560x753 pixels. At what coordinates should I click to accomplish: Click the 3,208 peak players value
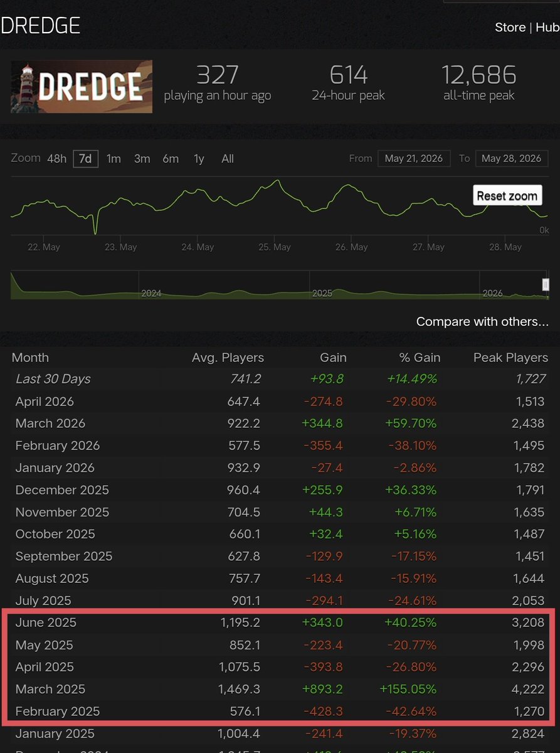[528, 622]
